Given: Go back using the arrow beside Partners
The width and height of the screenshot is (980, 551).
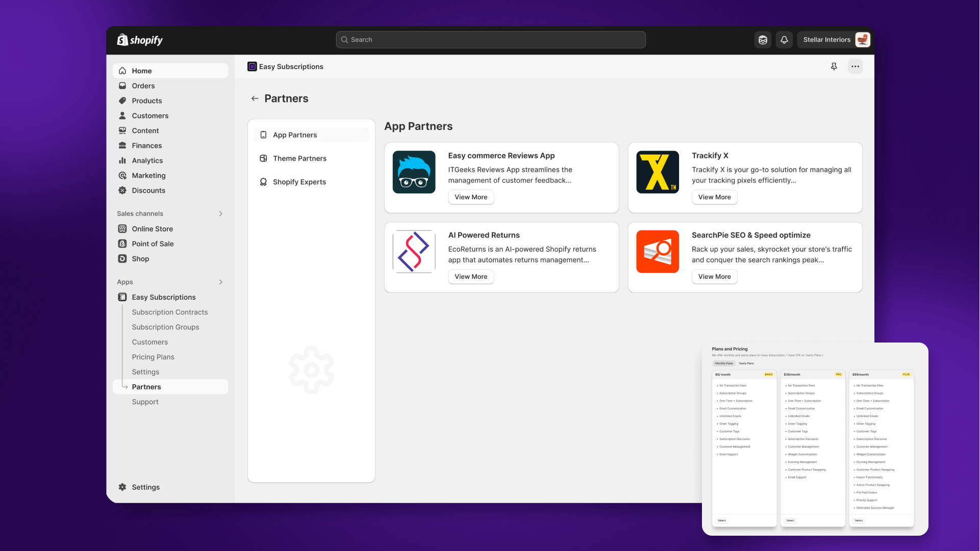Looking at the screenshot, I should [x=255, y=99].
